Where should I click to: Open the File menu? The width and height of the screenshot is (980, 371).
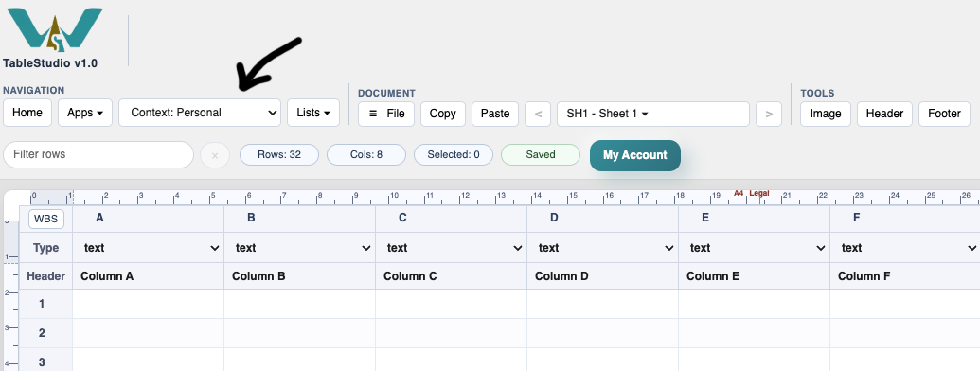(386, 114)
